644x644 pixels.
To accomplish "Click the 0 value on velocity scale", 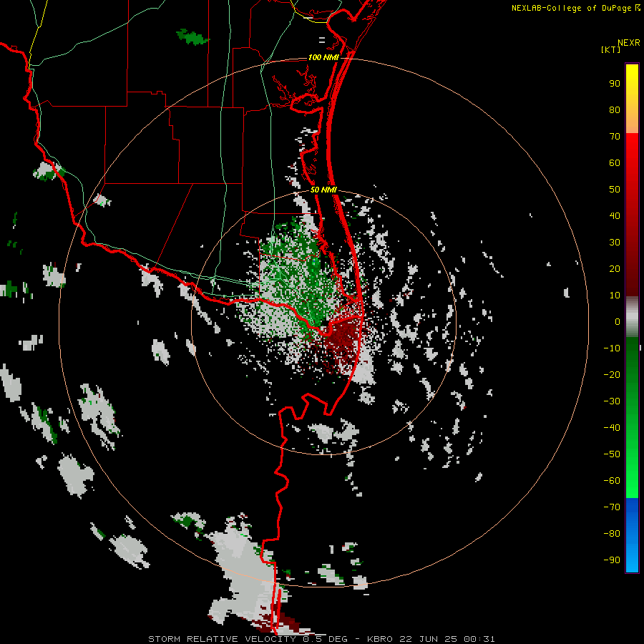I will [x=618, y=322].
